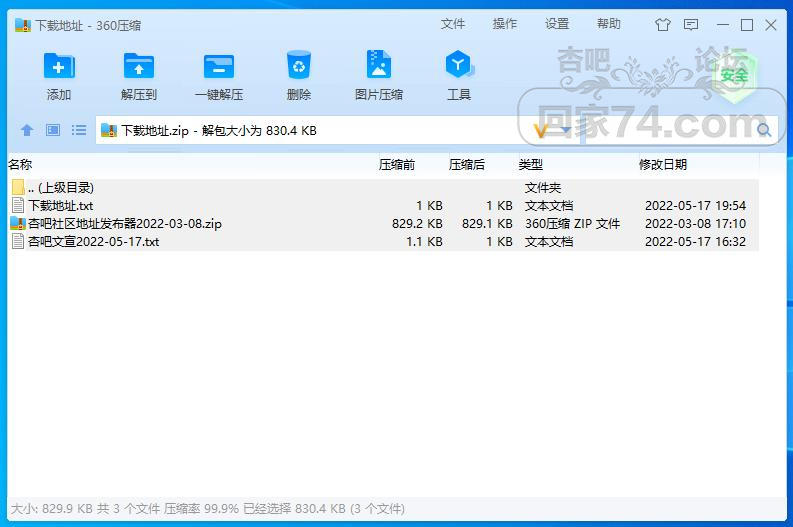The width and height of the screenshot is (793, 527).
Task: Click the search magnifier icon
Action: [x=764, y=130]
